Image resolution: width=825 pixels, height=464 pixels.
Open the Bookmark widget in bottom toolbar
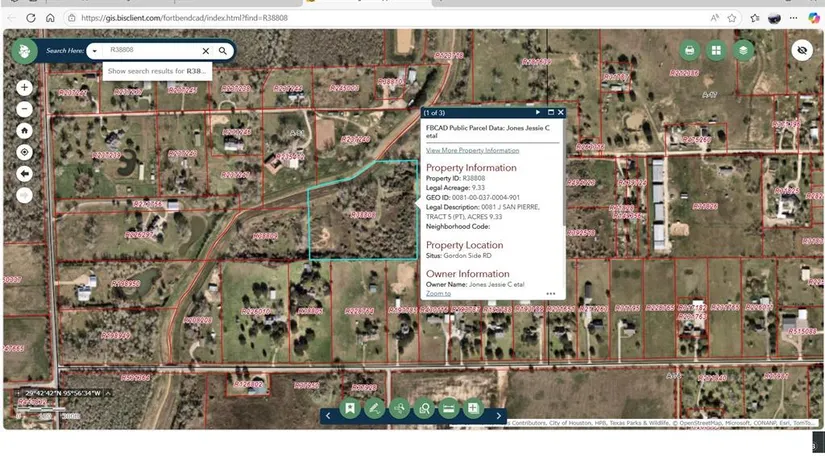350,408
